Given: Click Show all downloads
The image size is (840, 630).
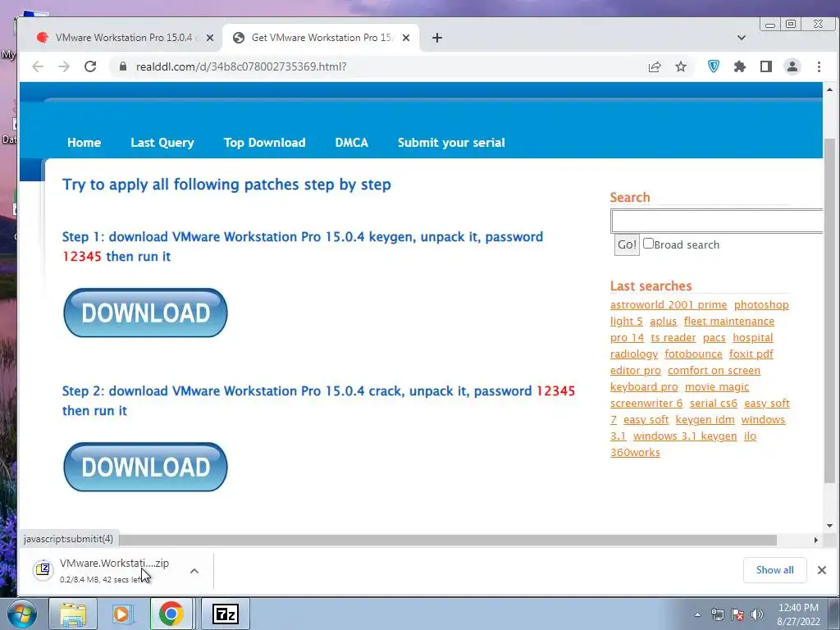Looking at the screenshot, I should tap(774, 570).
